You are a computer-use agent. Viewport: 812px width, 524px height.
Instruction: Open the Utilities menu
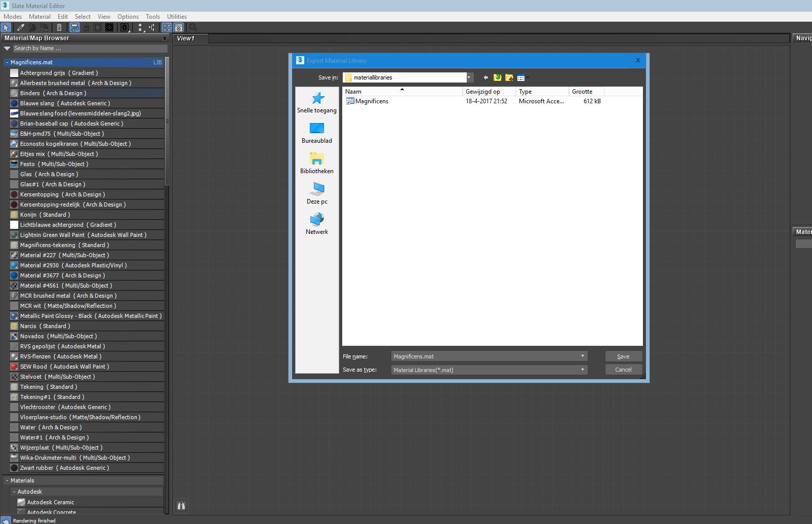point(177,16)
